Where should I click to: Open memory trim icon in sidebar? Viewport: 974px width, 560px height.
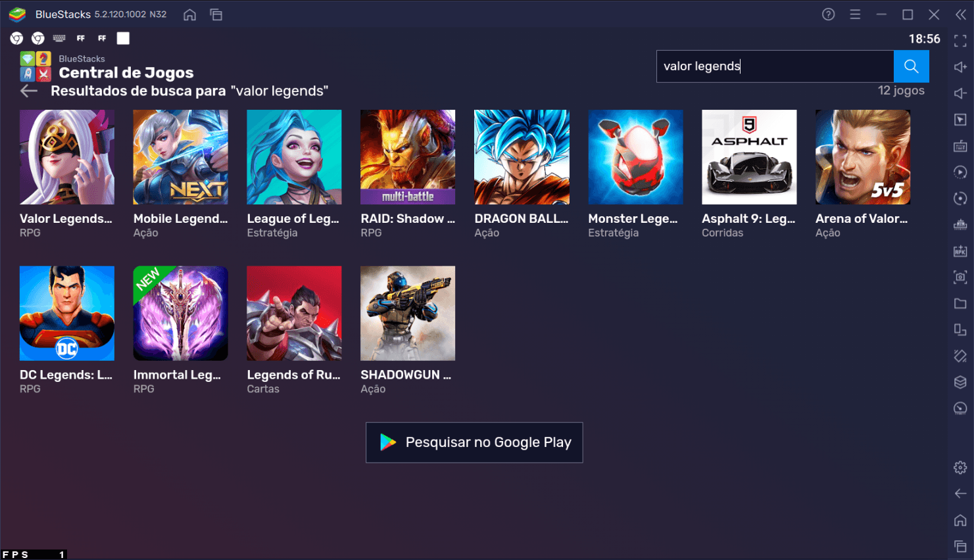960,225
